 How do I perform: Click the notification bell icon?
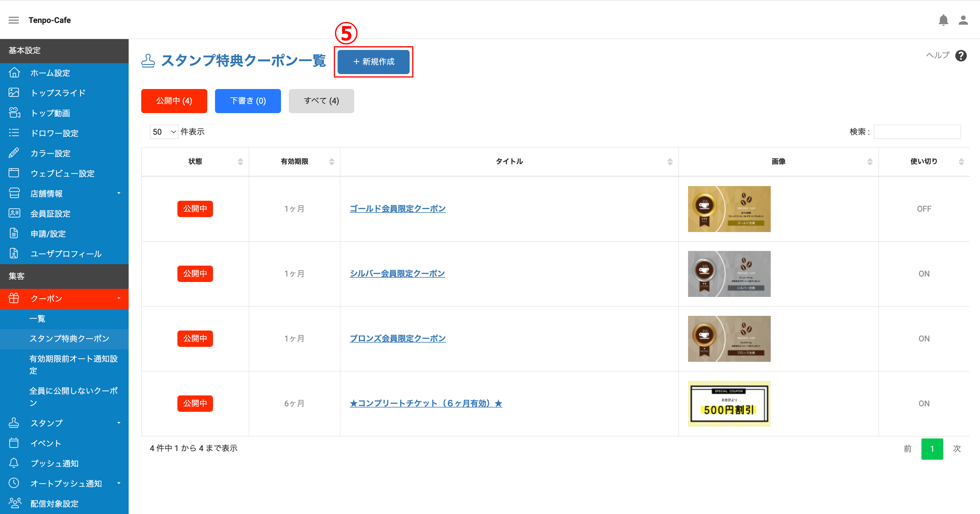pos(943,20)
